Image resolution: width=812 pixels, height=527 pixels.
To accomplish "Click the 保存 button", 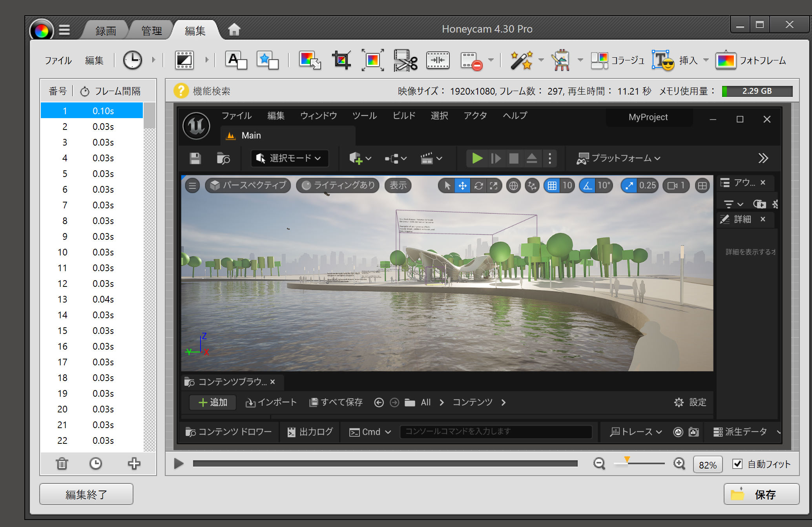I will [761, 494].
